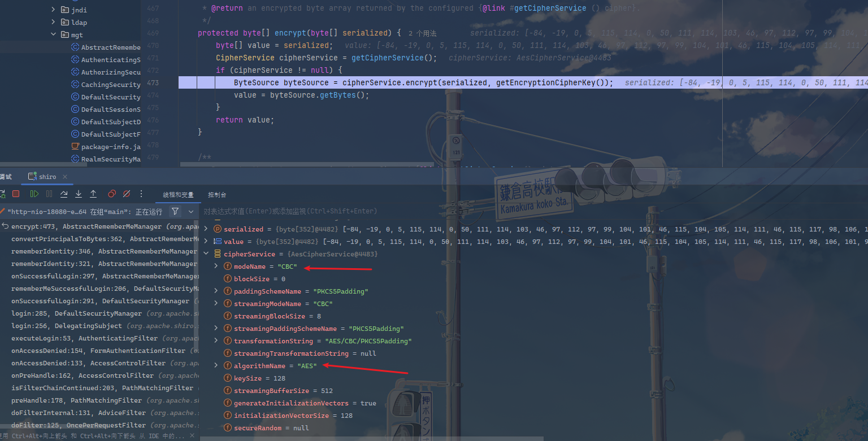Expand the transformationString field
This screenshot has width=868, height=441.
tap(216, 340)
